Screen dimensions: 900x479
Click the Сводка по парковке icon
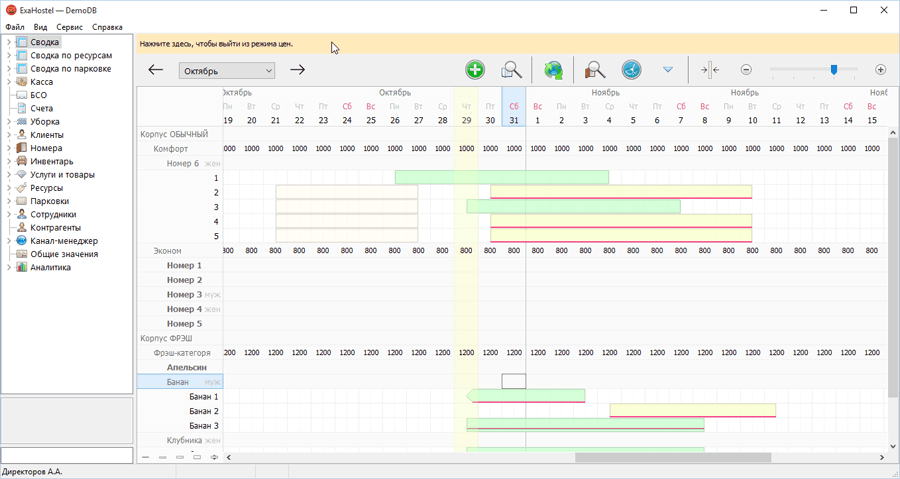click(22, 68)
